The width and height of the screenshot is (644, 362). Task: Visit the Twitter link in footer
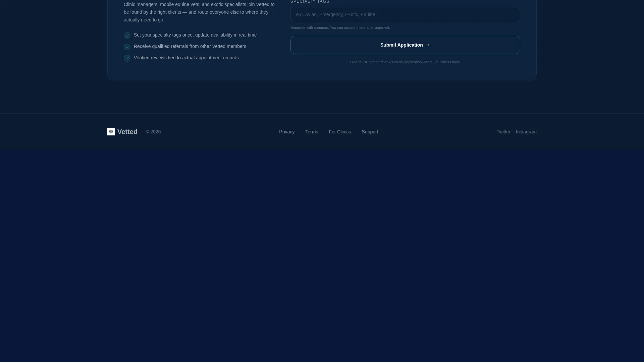coord(503,132)
